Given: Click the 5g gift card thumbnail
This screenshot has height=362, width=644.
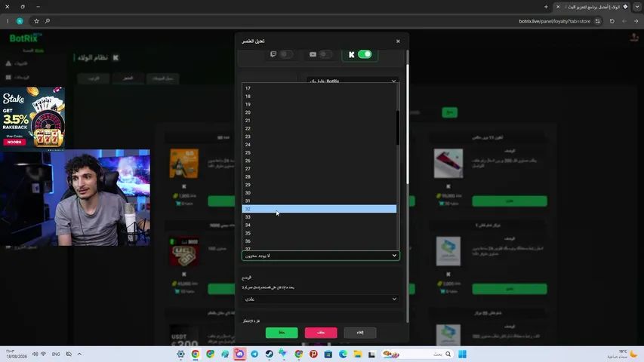Looking at the screenshot, I should pyautogui.click(x=184, y=164).
